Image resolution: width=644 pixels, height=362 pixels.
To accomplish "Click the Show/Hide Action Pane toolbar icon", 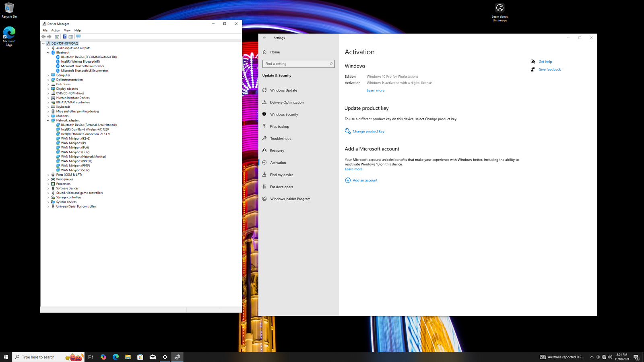I will [70, 37].
